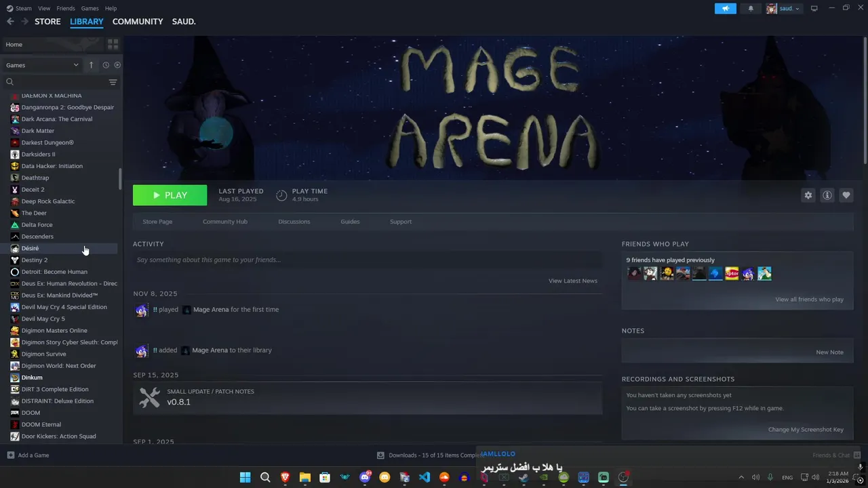
Task: Open Brave browser from taskbar
Action: (285, 477)
